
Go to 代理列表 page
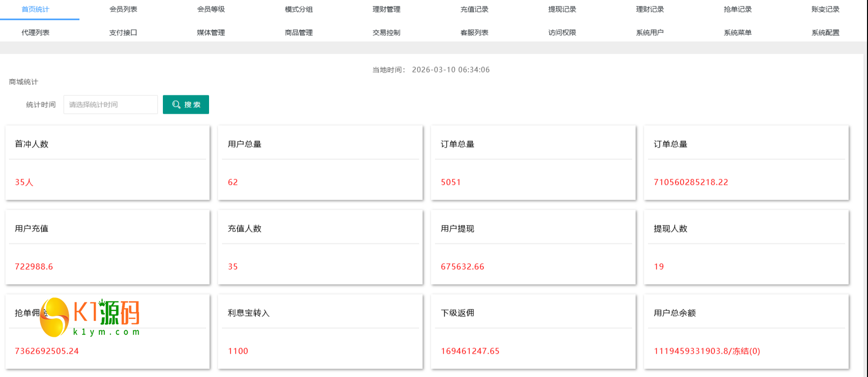pos(35,33)
